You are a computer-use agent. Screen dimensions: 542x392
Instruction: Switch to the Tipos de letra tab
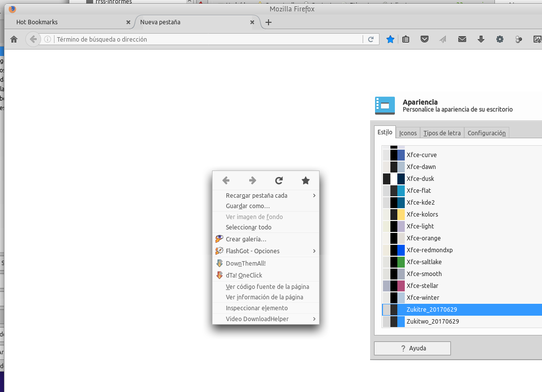pos(442,133)
